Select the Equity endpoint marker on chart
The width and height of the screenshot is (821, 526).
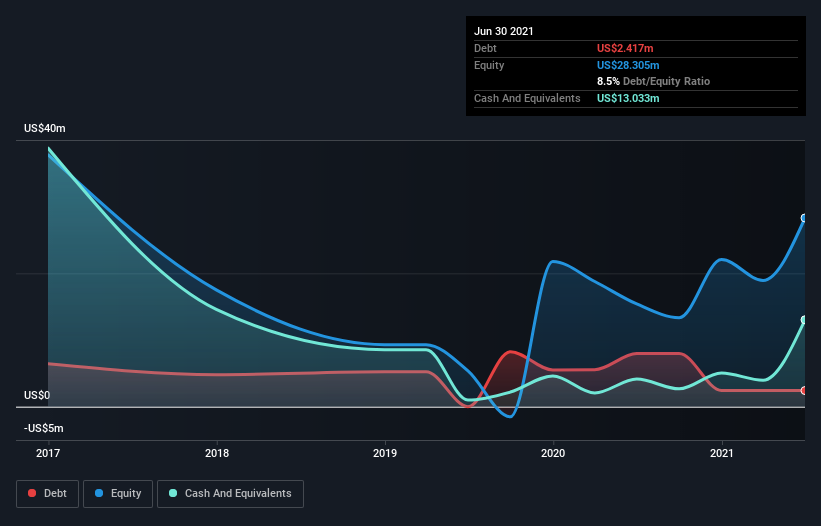(x=804, y=218)
